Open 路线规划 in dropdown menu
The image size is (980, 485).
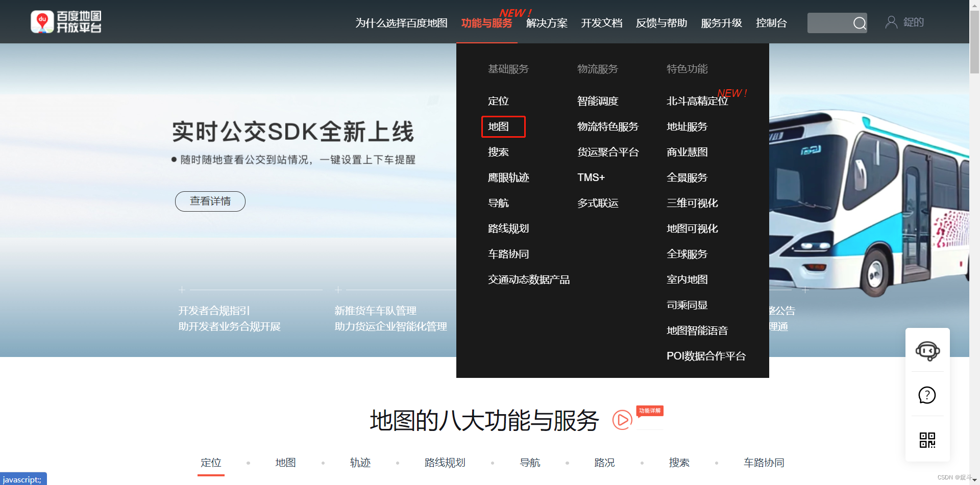[508, 228]
